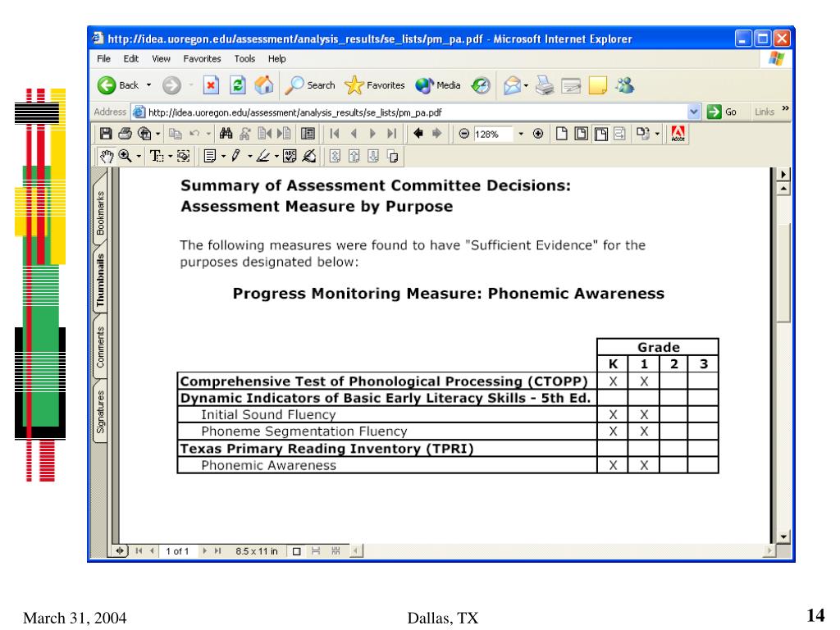Switch to the Bookmarks tab

[100, 213]
